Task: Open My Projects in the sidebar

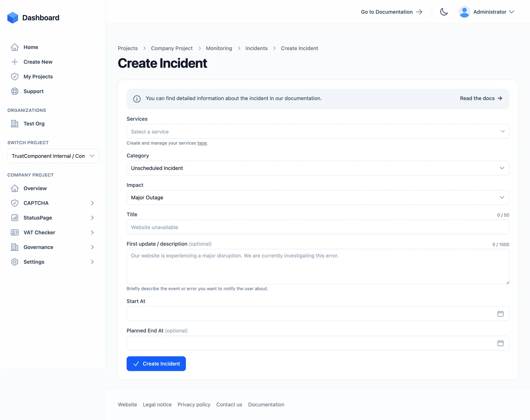Action: 38,76
